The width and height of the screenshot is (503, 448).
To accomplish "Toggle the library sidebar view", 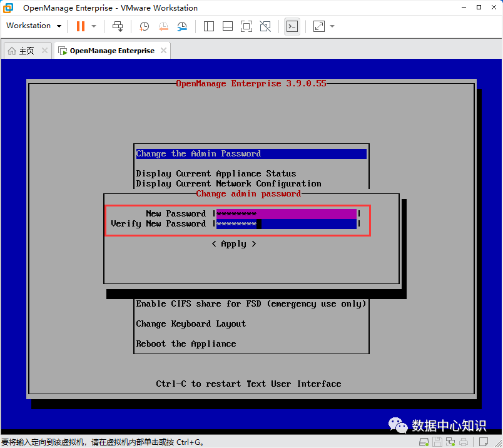I will (209, 26).
